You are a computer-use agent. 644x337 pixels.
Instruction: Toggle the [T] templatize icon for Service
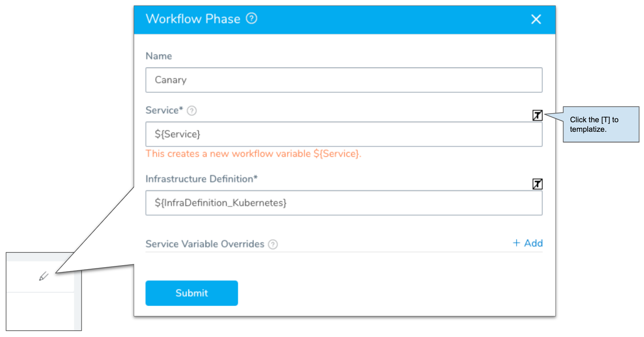tap(537, 115)
